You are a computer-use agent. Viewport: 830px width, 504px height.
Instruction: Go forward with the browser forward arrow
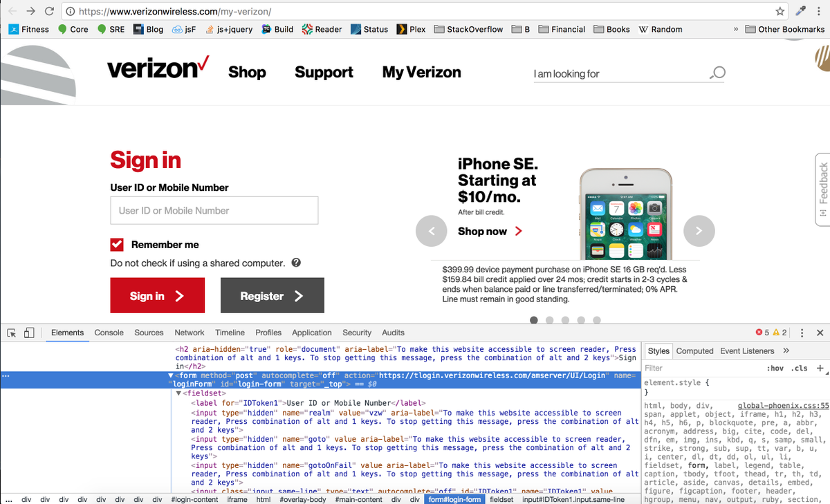pyautogui.click(x=31, y=12)
